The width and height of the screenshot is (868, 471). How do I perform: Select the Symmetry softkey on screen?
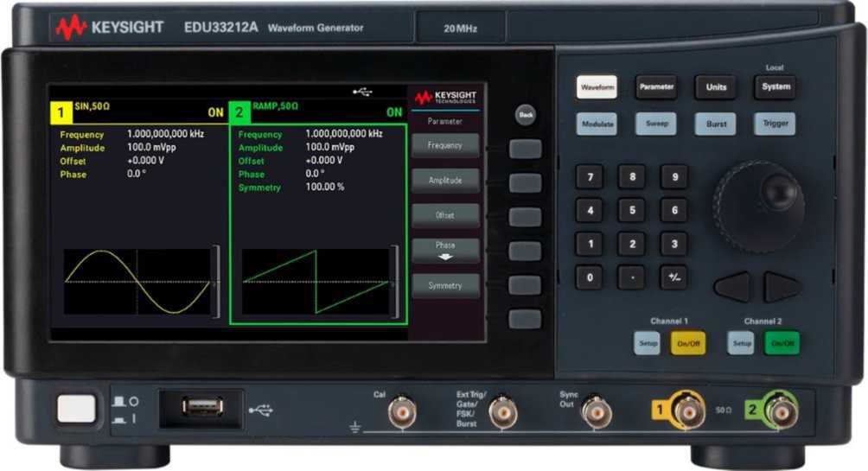(x=445, y=285)
